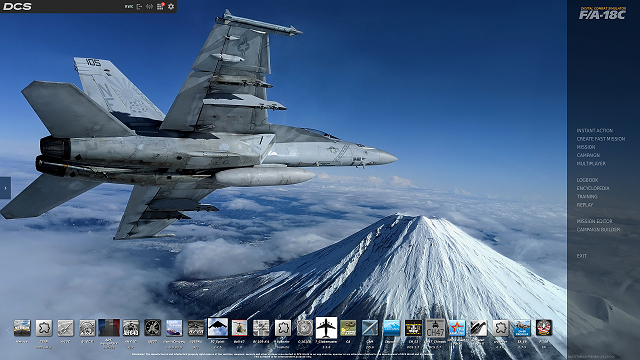Select the black and yellow helicopter module icon
This screenshot has width=640, height=360.
click(x=413, y=328)
